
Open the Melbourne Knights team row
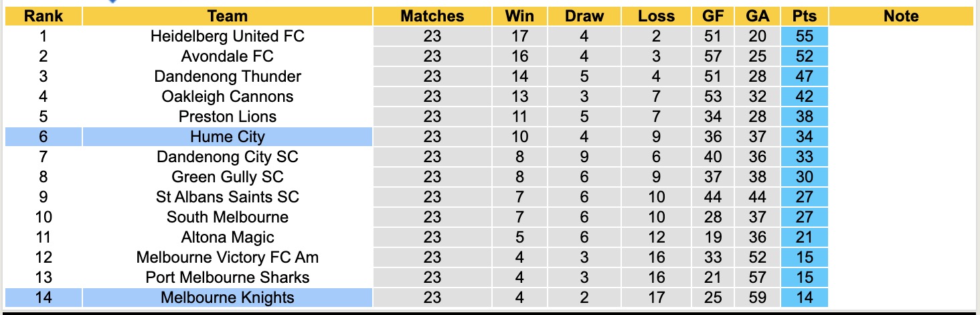(x=228, y=298)
